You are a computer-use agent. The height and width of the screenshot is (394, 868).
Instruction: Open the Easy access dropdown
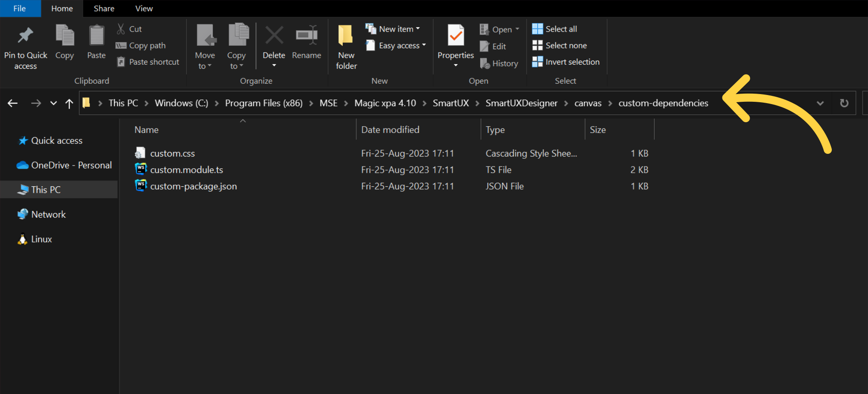click(424, 46)
